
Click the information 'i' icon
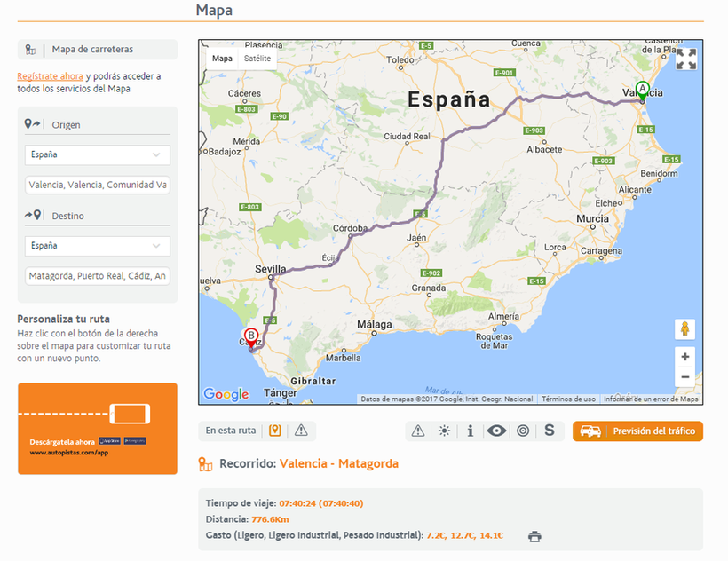tap(470, 431)
